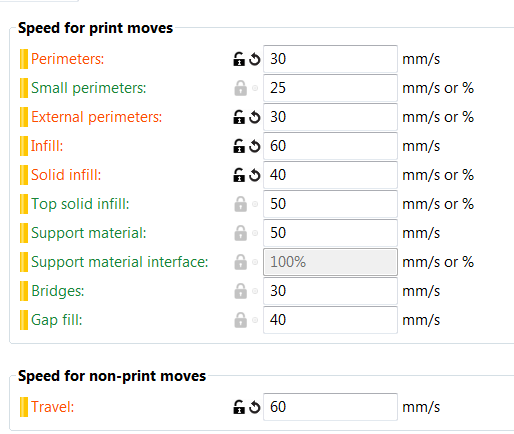Screen dimensions: 514x434
Task: Click the unlocked padlock icon next to Perimeters
Action: tap(239, 59)
